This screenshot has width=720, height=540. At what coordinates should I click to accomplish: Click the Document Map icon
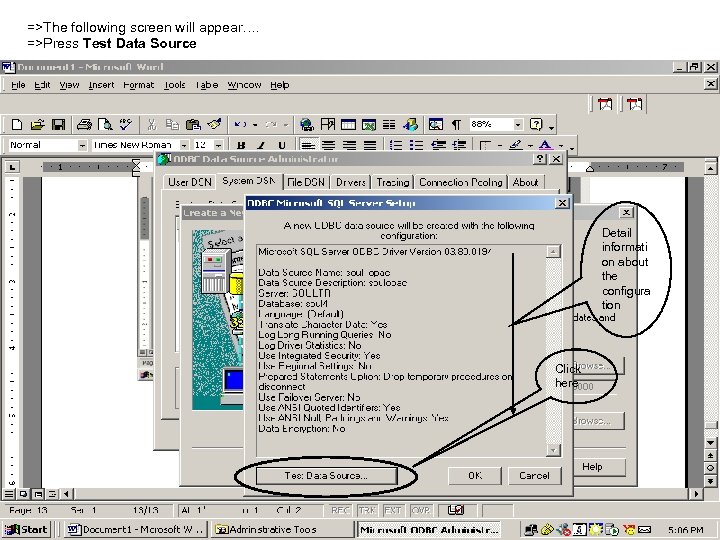coord(435,124)
